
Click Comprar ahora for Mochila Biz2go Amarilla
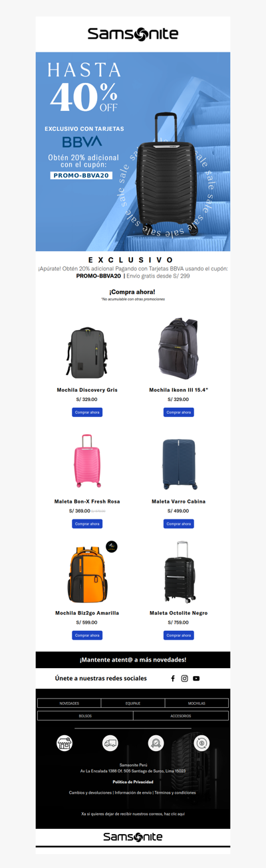87,636
